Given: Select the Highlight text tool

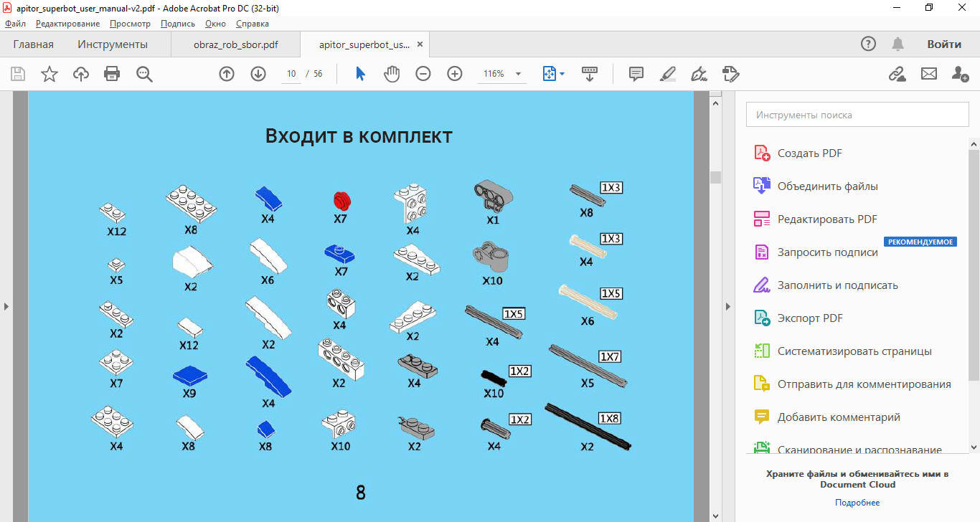Looking at the screenshot, I should (667, 74).
